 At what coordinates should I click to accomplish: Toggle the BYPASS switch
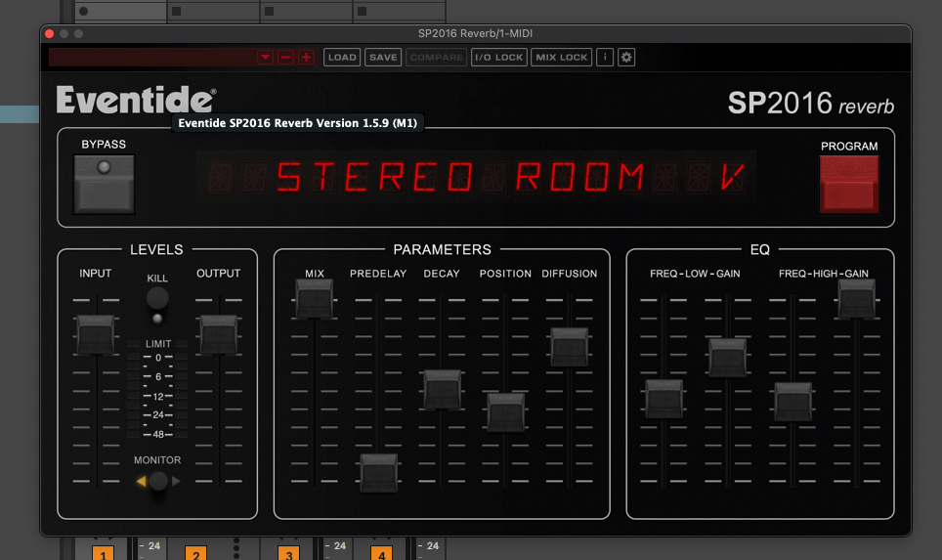[104, 184]
